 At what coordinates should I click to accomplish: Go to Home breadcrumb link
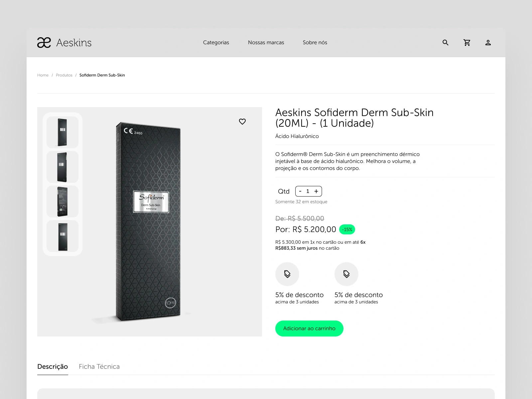tap(43, 75)
